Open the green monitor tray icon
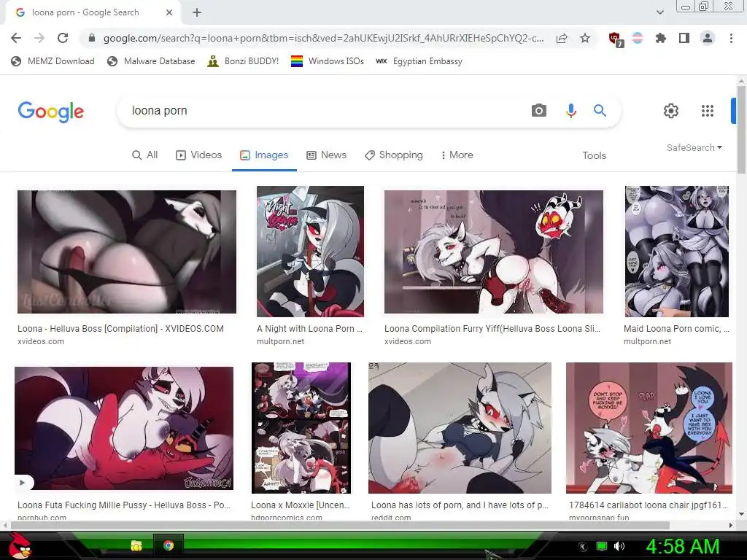Viewport: 747px width, 560px height. [x=602, y=546]
